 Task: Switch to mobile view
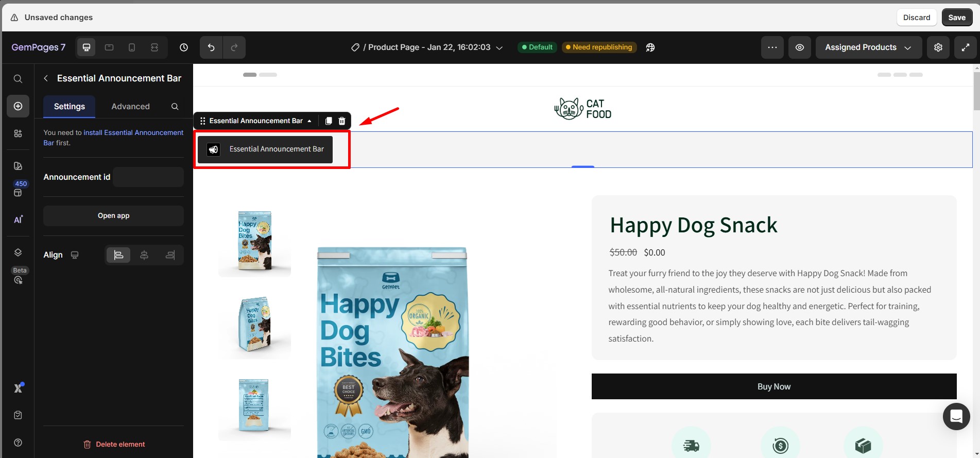pos(132,47)
